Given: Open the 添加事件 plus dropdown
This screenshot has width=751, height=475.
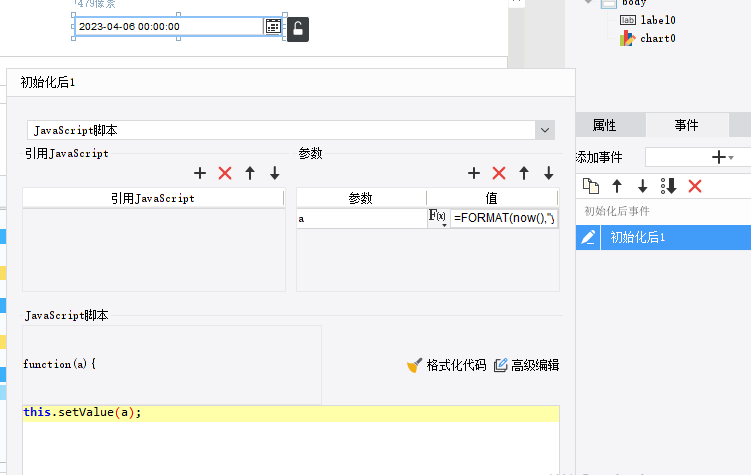Looking at the screenshot, I should tap(722, 157).
